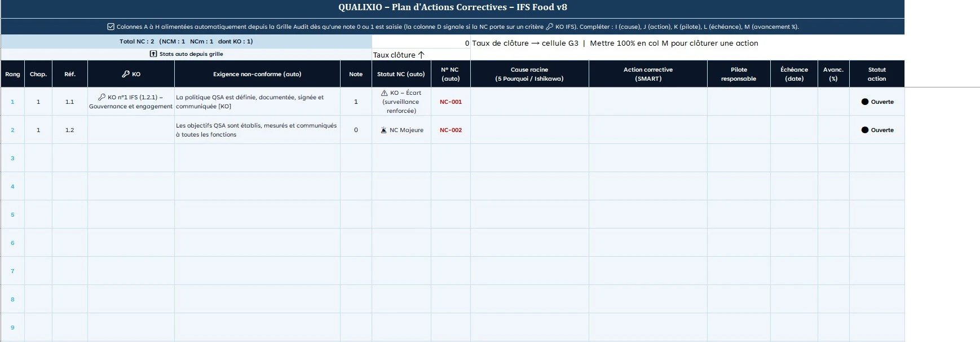Select the 0 closure rate value cell
Viewport: 980px width, 342px height.
coord(421,43)
